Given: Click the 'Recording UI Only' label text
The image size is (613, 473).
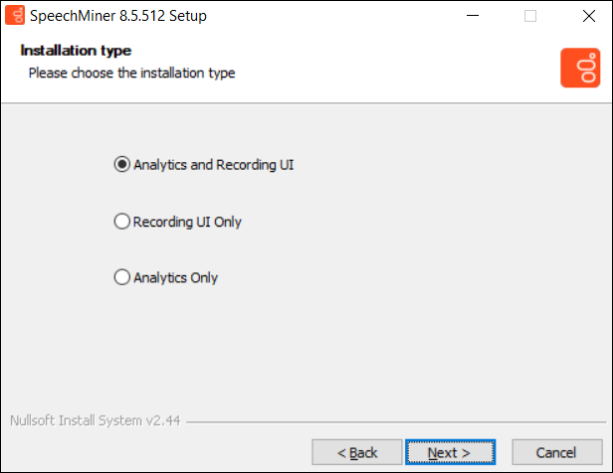Looking at the screenshot, I should click(187, 222).
